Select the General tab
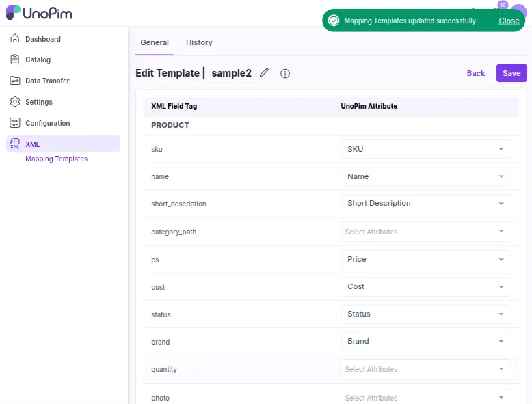532x404 pixels. pyautogui.click(x=155, y=42)
